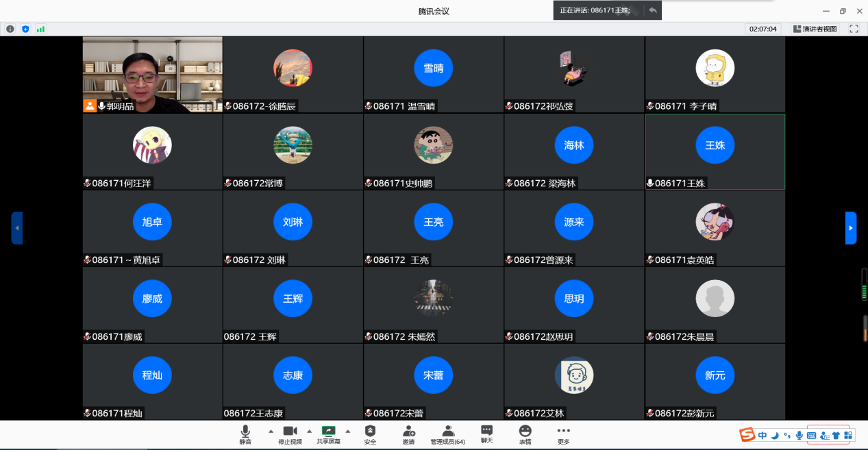Click the meeting info icon at top left
Screen dimensions: 868x450
point(10,29)
